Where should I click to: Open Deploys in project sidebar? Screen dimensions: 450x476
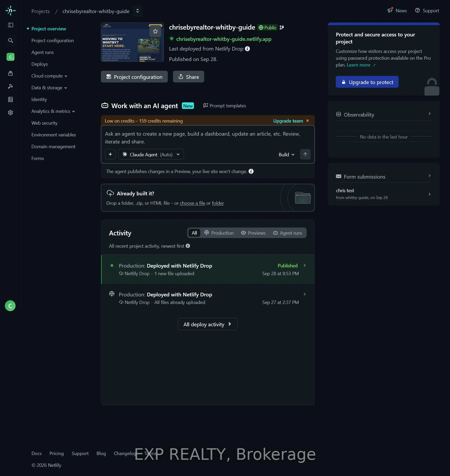click(40, 64)
